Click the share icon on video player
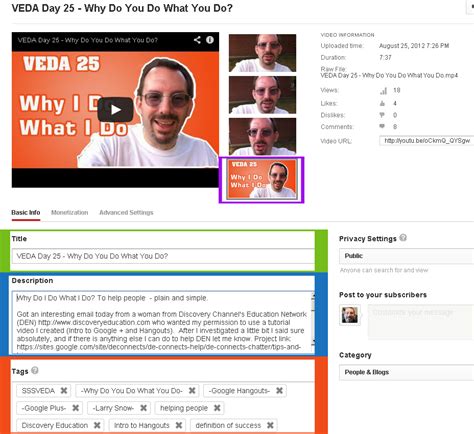 197,40
